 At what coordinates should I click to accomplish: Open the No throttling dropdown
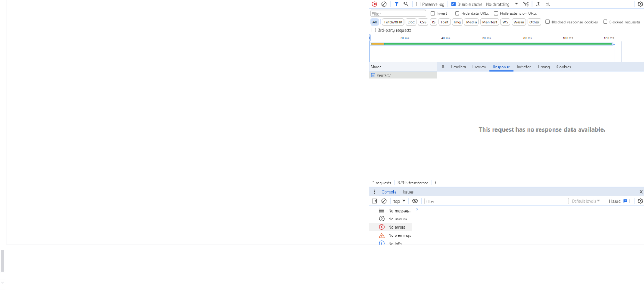click(502, 4)
